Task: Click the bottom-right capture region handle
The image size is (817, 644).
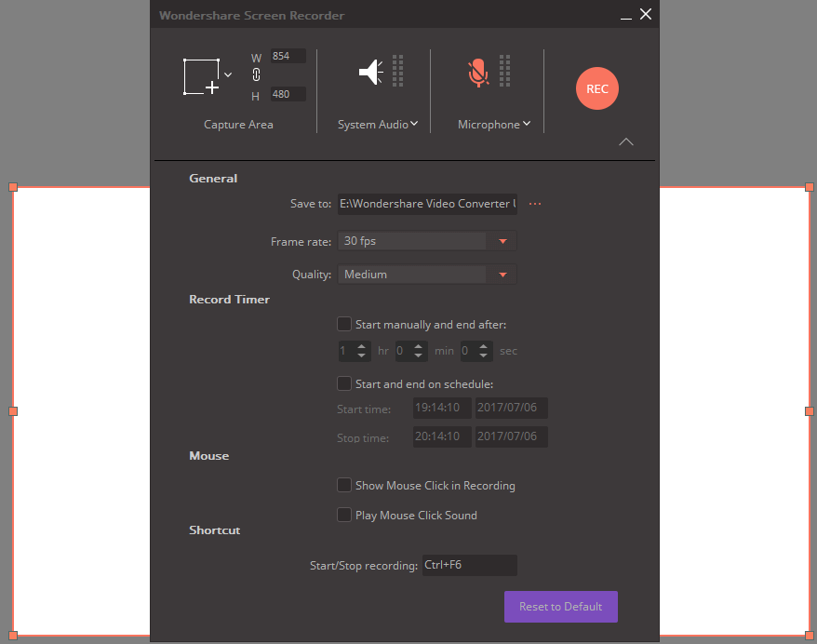Action: pyautogui.click(x=810, y=636)
